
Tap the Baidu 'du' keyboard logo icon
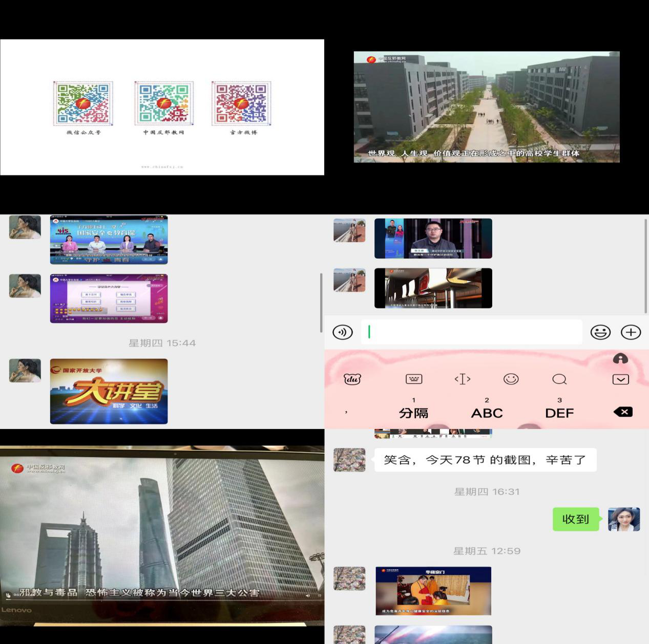pyautogui.click(x=352, y=379)
